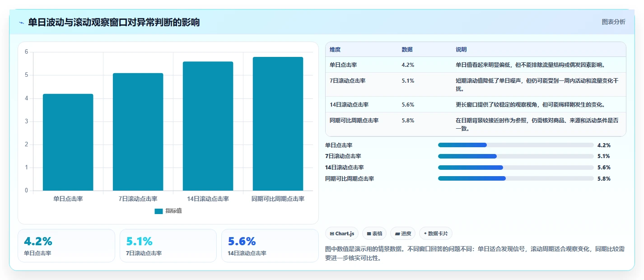Screen dimensions: 644x280
Task: Click the pulse icon beside the title
Action: tap(22, 23)
